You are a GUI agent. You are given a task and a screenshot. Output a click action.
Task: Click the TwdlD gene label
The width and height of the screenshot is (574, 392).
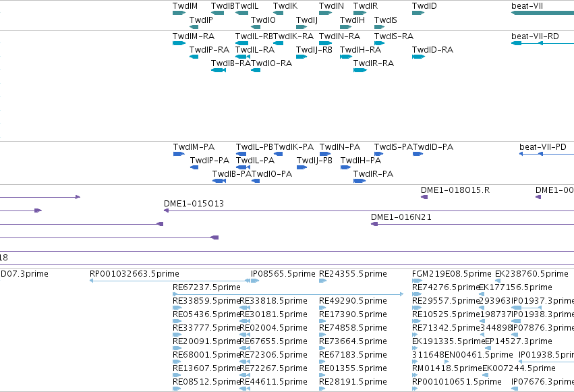pyautogui.click(x=424, y=6)
